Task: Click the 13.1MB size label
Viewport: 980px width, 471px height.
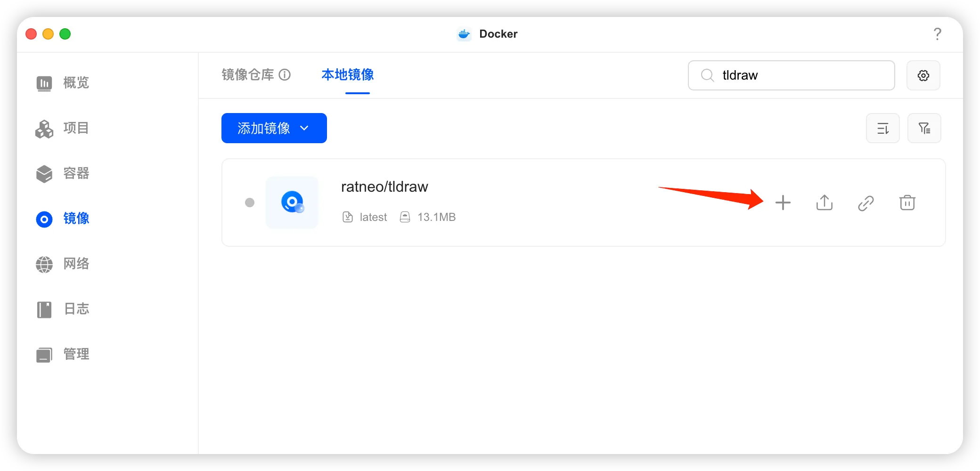Action: tap(436, 217)
